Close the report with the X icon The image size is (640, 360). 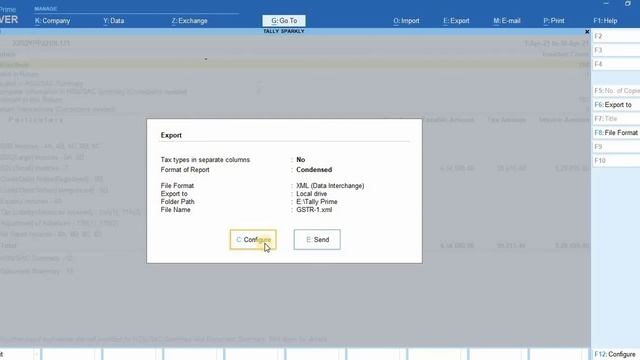click(x=587, y=32)
